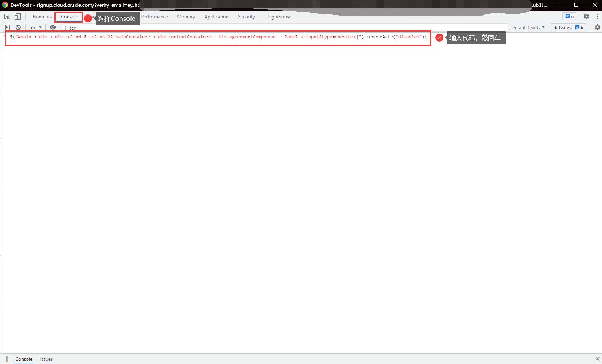Close the DevTools window
The width and height of the screenshot is (602, 364).
coord(594,5)
